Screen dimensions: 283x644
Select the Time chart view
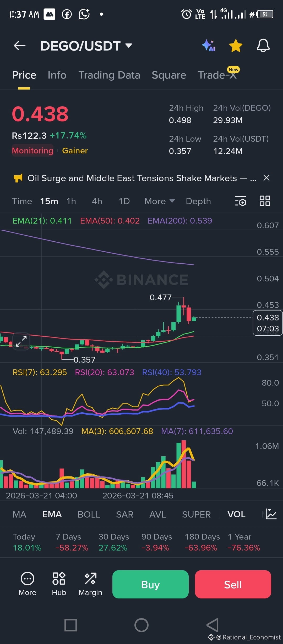click(x=22, y=201)
